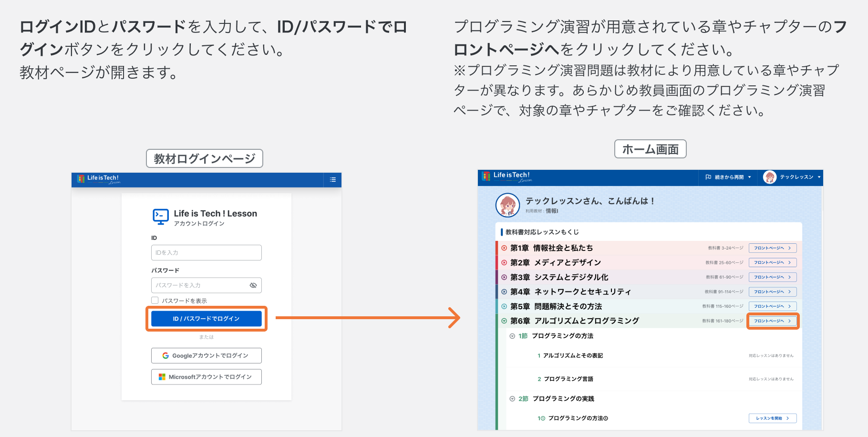Screen dimensions: 868x437
Task: Click the Life is Tech logo on home screen
Action: pos(506,177)
